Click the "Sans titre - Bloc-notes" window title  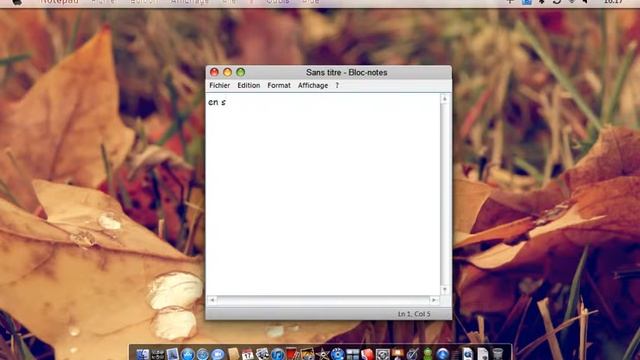[347, 72]
